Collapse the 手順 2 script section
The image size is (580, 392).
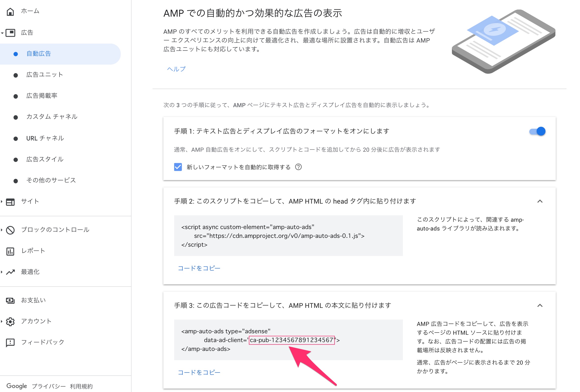(x=540, y=201)
